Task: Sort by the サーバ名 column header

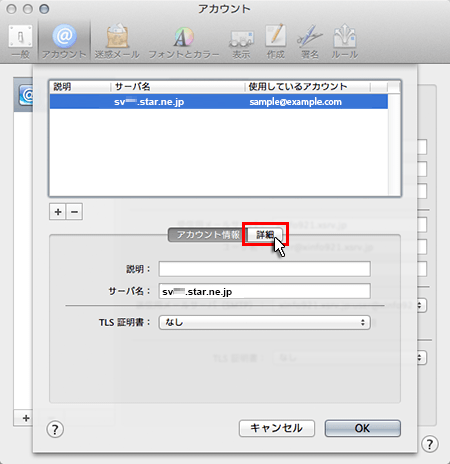Action: (x=177, y=87)
